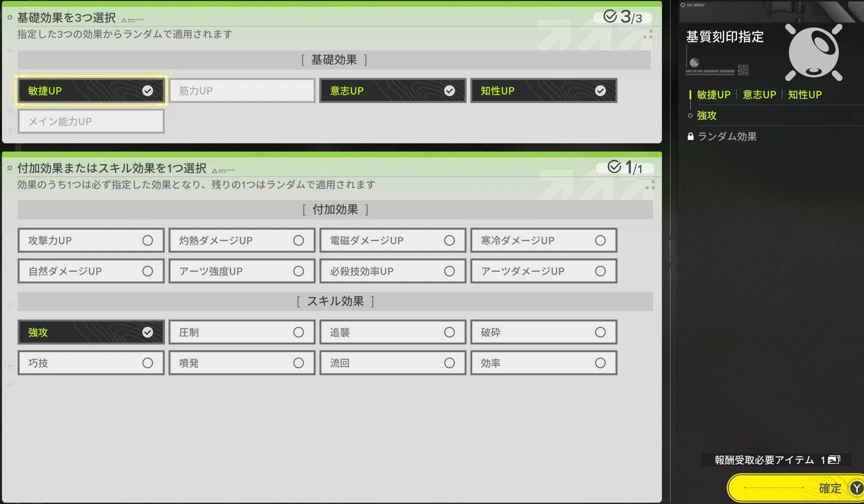Viewport: 864px width, 504px height.
Task: Pick the 追襲 skill effect
Action: point(392,332)
